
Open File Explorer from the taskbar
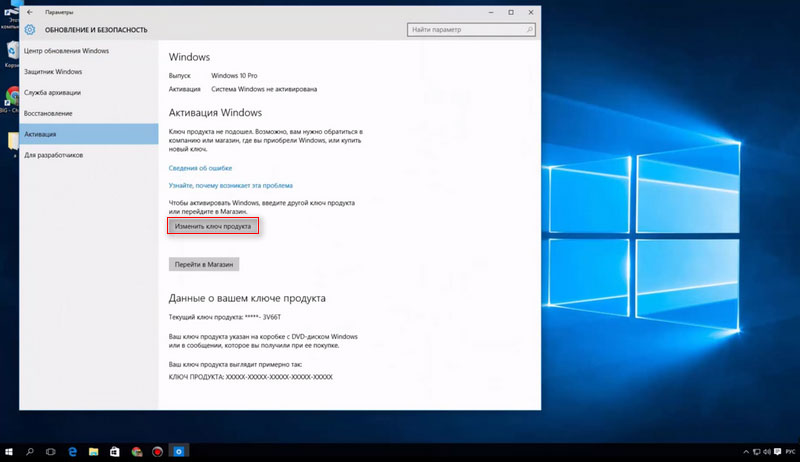point(93,452)
